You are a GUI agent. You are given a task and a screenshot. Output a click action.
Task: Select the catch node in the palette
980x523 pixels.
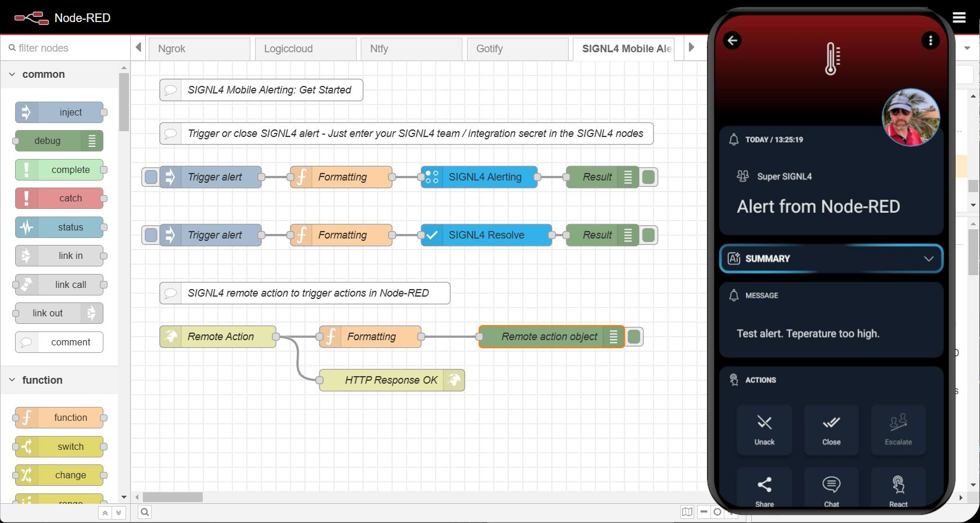pyautogui.click(x=59, y=198)
